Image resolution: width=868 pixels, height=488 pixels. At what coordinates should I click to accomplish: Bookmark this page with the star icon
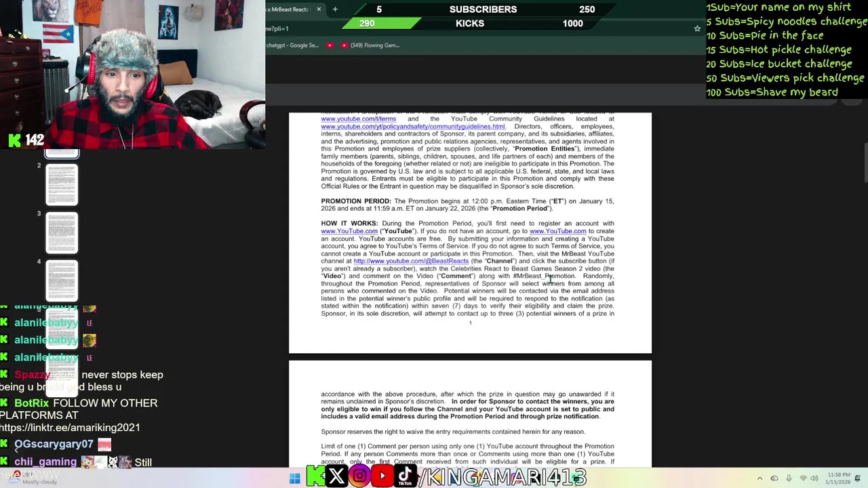click(x=696, y=28)
